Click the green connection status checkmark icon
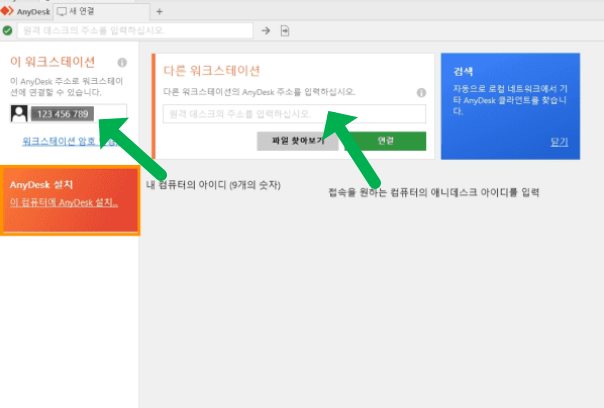Screen dimensions: 604x408 coord(7,30)
